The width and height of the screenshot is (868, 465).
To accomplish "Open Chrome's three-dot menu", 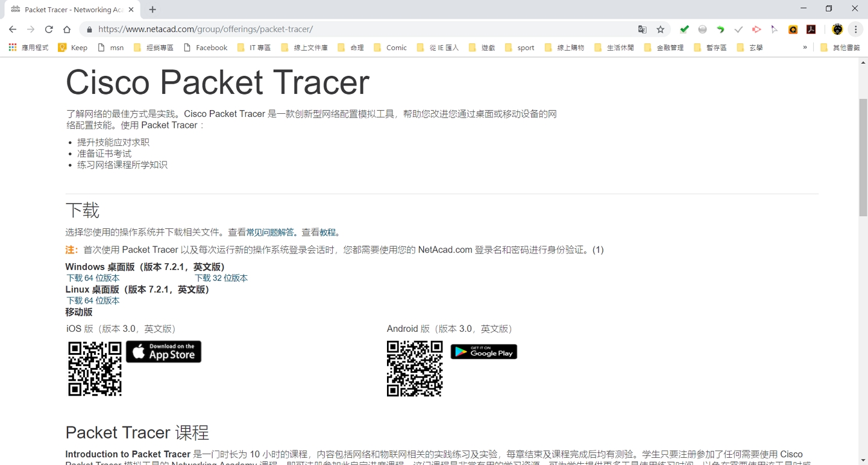I will [x=855, y=29].
